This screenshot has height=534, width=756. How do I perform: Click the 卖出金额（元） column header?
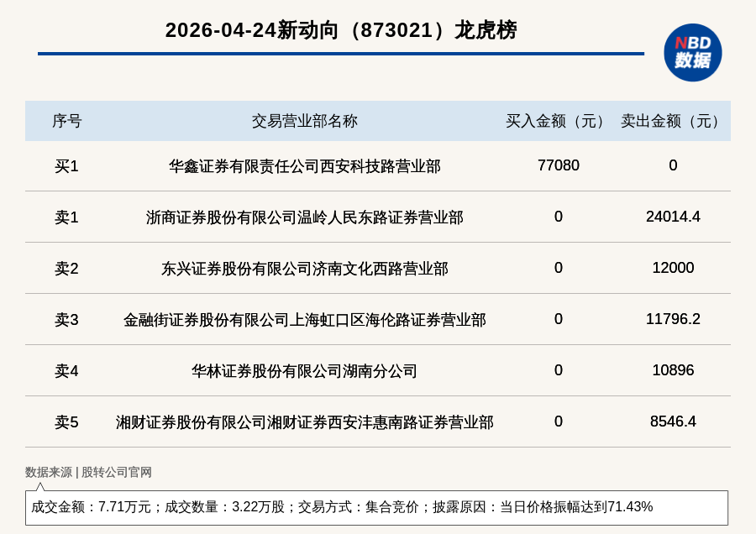click(673, 121)
